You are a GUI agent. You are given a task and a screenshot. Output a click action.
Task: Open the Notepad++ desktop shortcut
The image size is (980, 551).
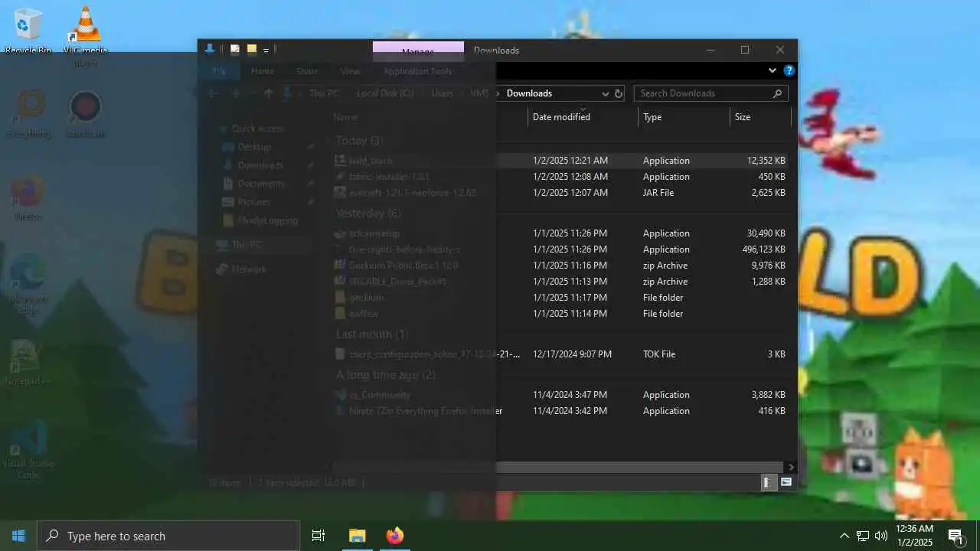point(28,364)
